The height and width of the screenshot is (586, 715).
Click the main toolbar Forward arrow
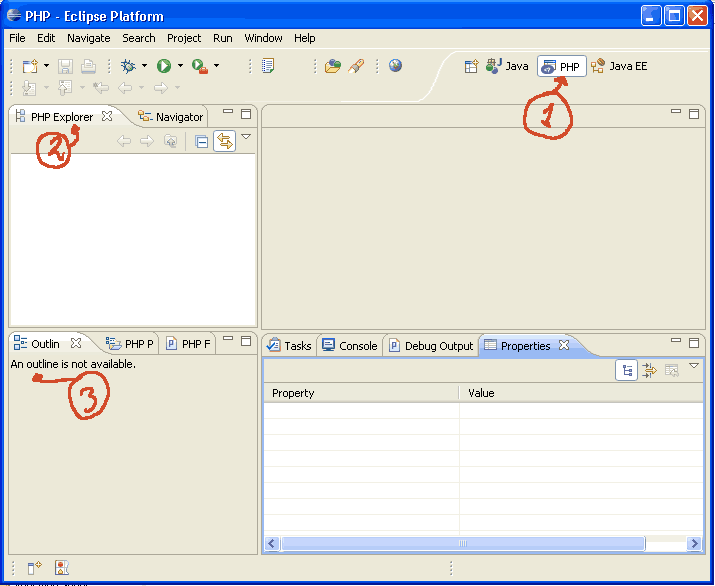[x=161, y=88]
